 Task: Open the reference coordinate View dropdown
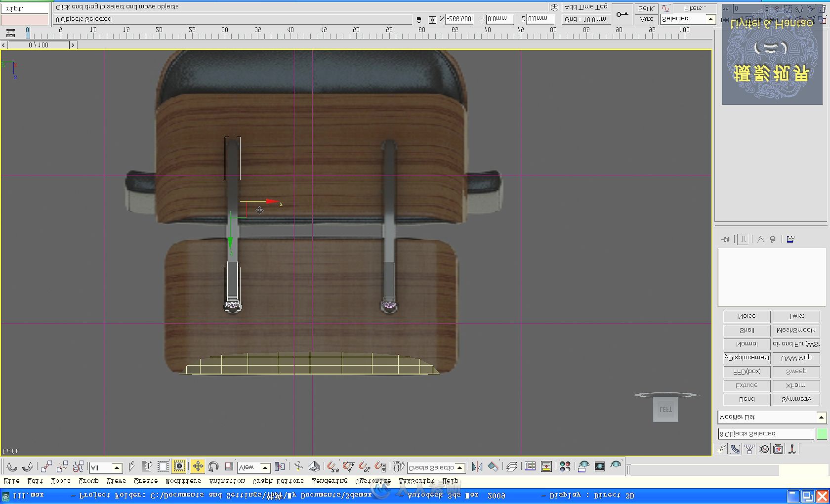[x=254, y=467]
